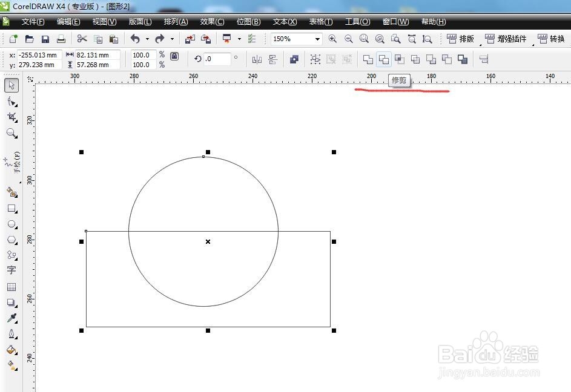Screen dimensions: 571x392
Task: Click the Import icon
Action: coord(190,39)
